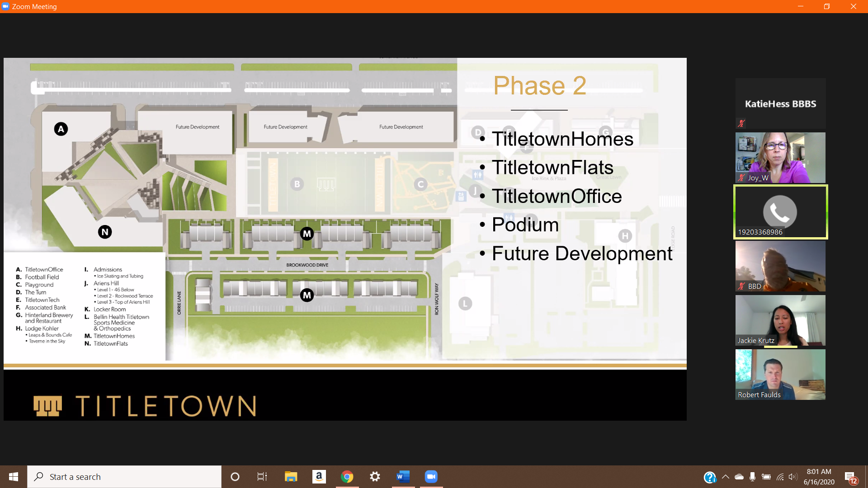The height and width of the screenshot is (488, 868).
Task: Open the Wi-Fi network icon
Action: click(780, 477)
